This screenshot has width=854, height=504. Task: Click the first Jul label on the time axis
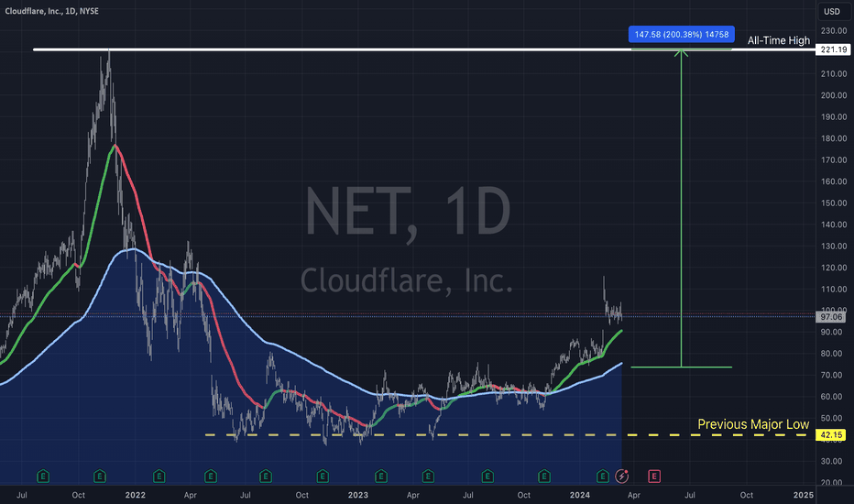coord(22,495)
